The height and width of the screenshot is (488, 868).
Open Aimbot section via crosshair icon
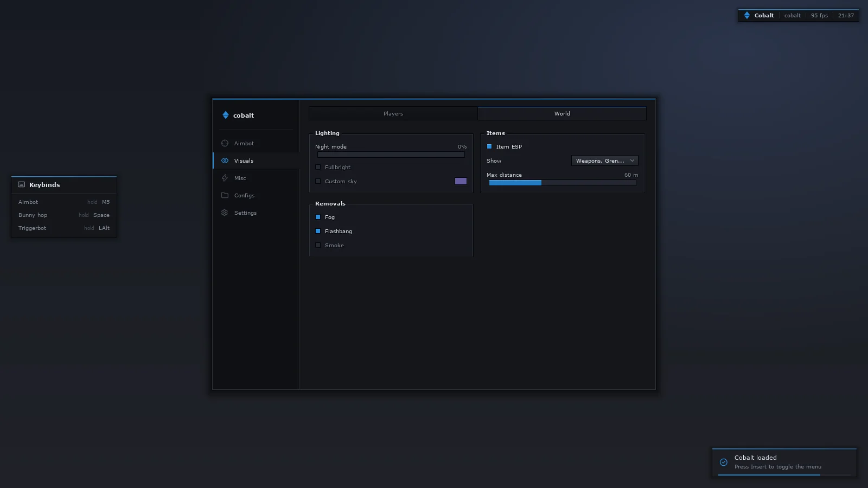coord(225,143)
